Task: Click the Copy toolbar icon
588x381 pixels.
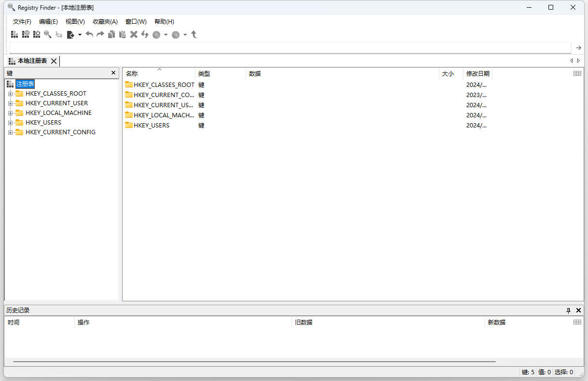Action: point(112,34)
